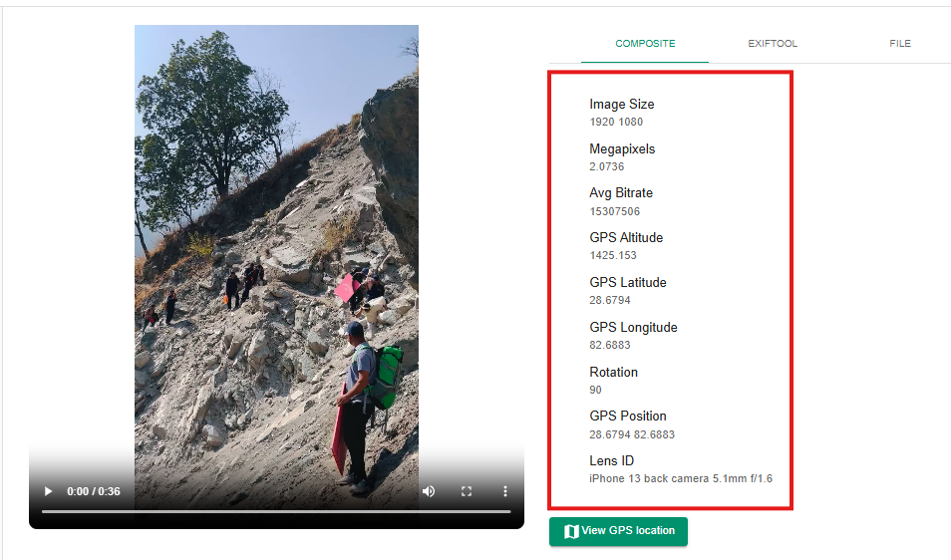951x560 pixels.
Task: Play the video
Action: (47, 491)
